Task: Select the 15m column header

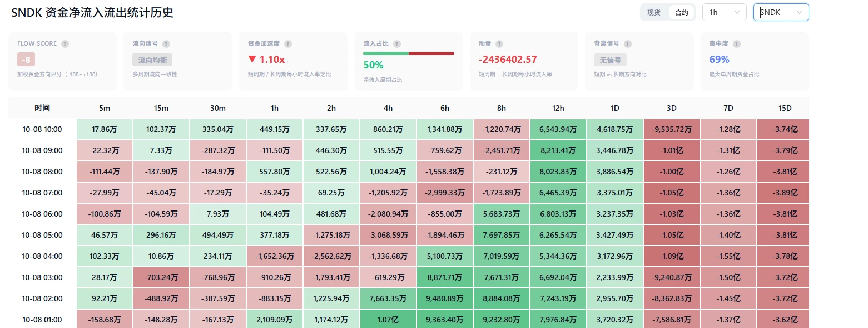Action: 161,108
